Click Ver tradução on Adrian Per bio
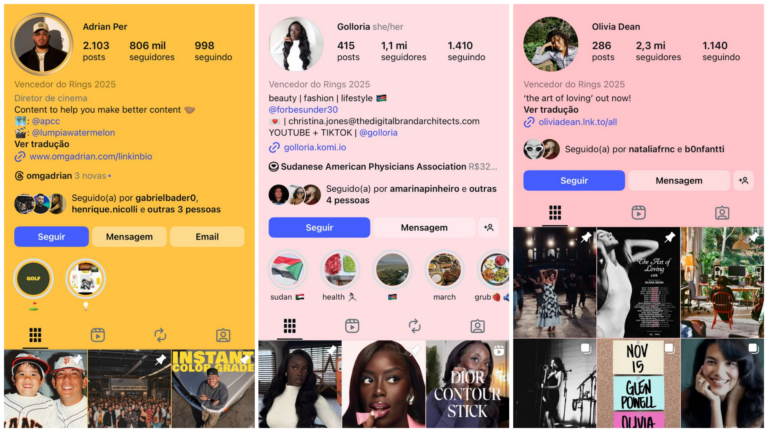 pyautogui.click(x=42, y=144)
